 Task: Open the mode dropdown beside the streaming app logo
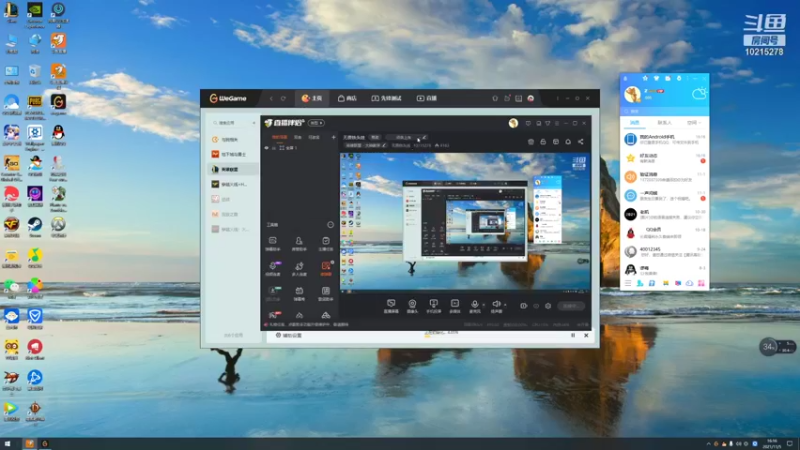pyautogui.click(x=316, y=123)
